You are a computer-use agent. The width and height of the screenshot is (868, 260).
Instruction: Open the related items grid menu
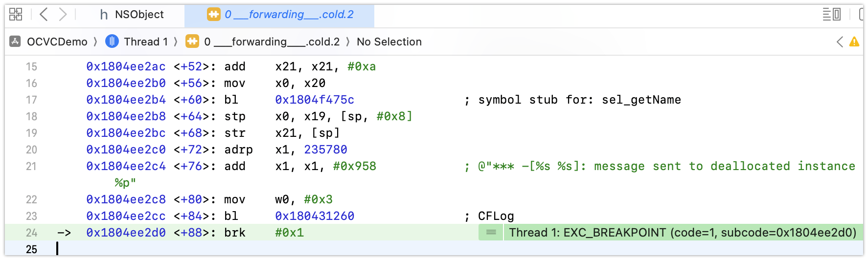click(16, 15)
